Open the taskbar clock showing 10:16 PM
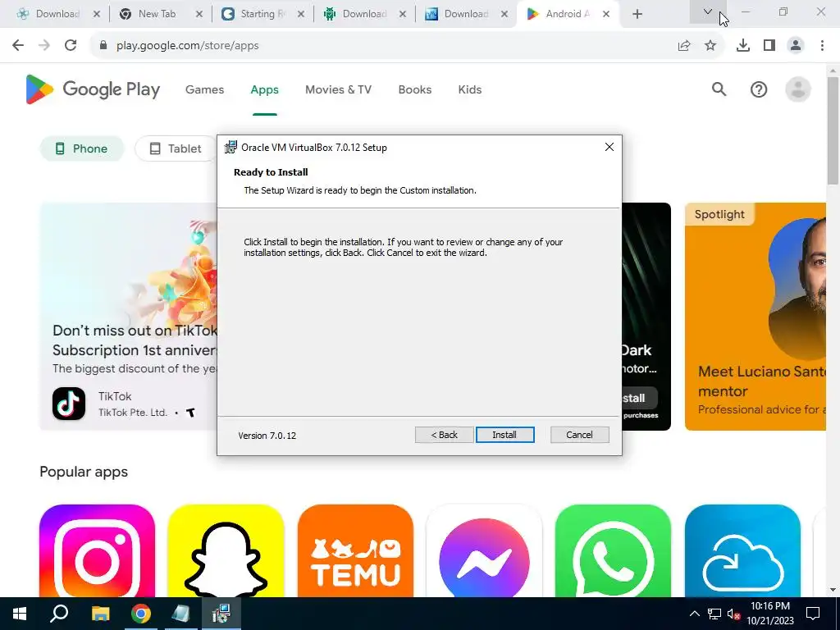The image size is (840, 630). click(x=770, y=614)
